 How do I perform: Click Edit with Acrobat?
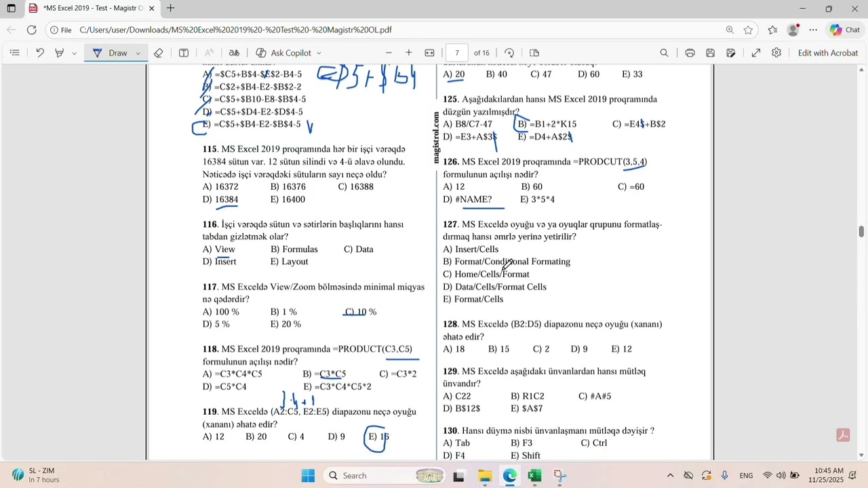(828, 53)
